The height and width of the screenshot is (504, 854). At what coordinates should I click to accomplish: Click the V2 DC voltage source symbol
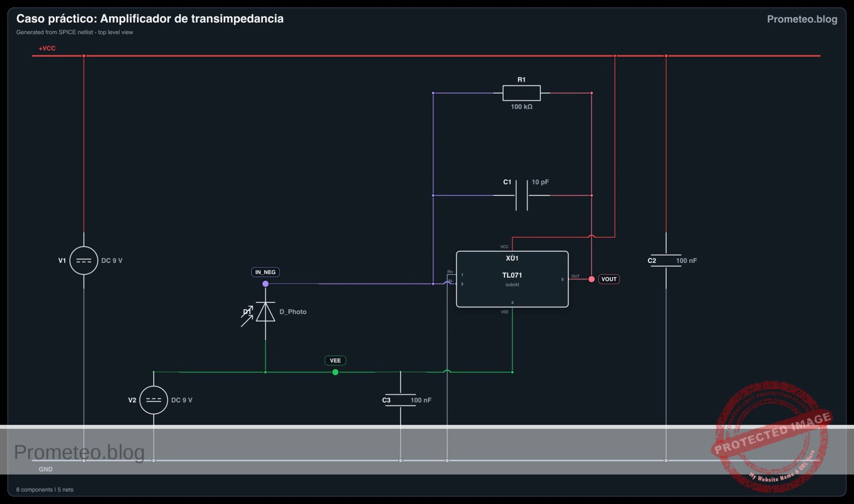[154, 400]
